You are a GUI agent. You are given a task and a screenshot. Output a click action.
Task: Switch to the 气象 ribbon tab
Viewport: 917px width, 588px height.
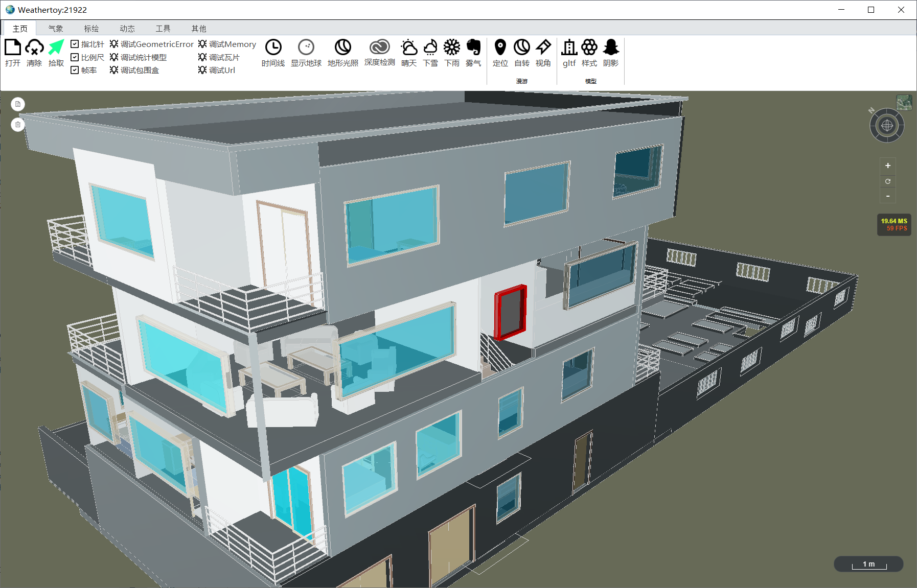(56, 28)
